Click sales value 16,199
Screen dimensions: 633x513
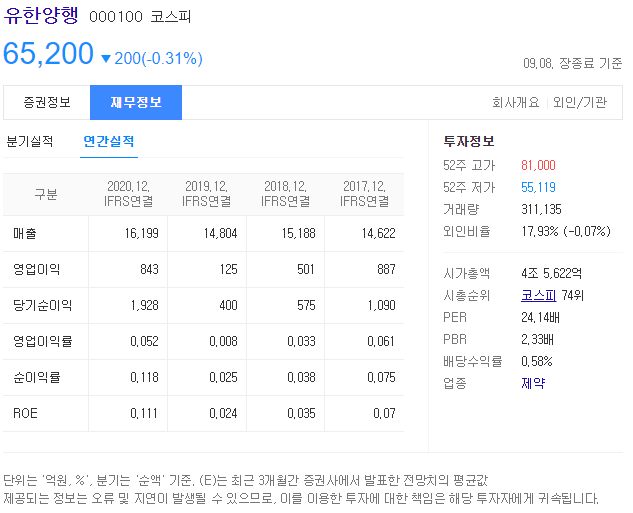point(141,233)
